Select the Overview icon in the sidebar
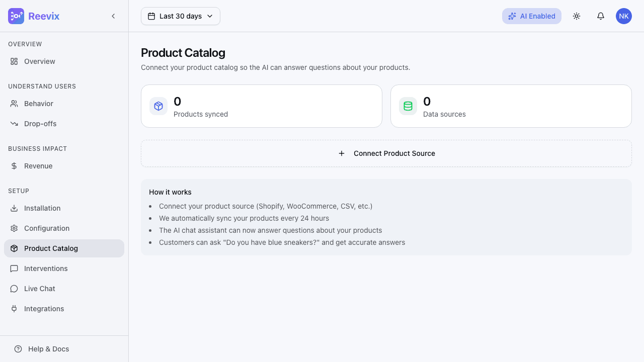The image size is (644, 362). click(15, 61)
